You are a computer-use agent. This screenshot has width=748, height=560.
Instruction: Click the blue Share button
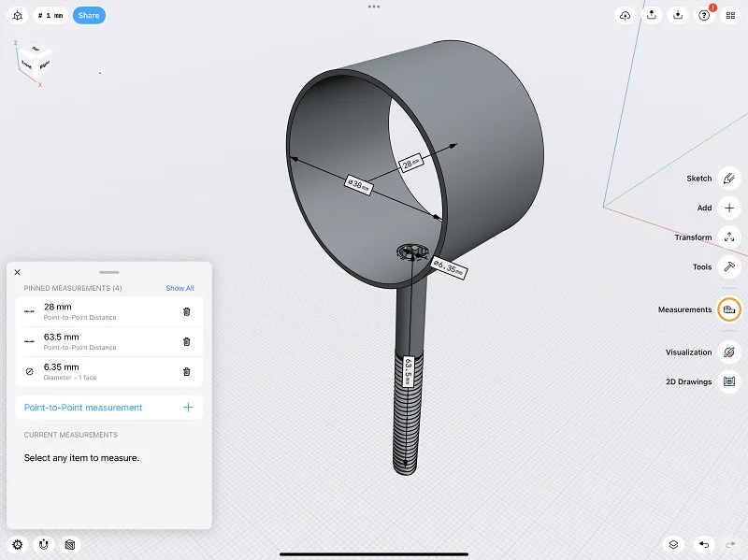click(x=89, y=16)
